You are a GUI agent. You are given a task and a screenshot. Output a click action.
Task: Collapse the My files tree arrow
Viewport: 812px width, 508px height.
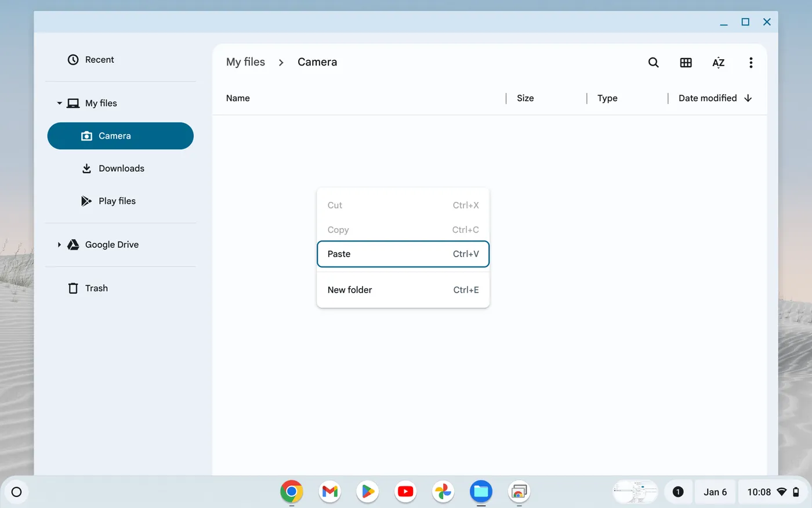click(x=59, y=103)
